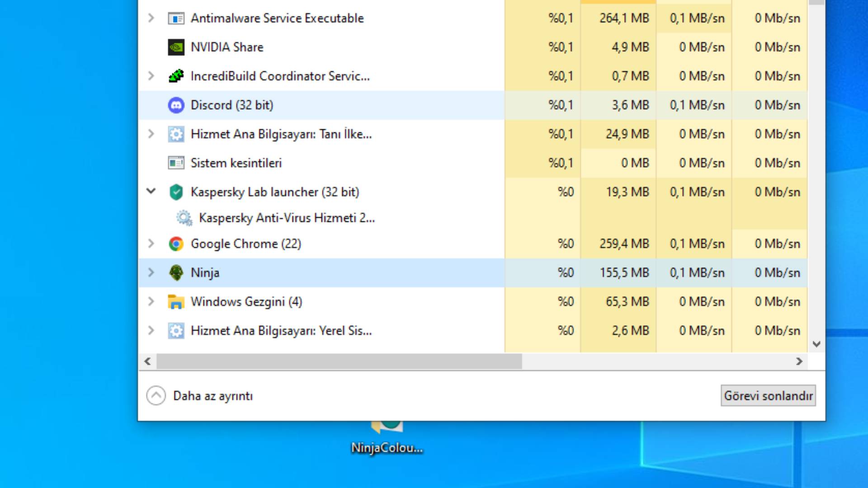Click the Antimalware Service Executable icon
Viewport: 868px width, 488px height.
176,19
